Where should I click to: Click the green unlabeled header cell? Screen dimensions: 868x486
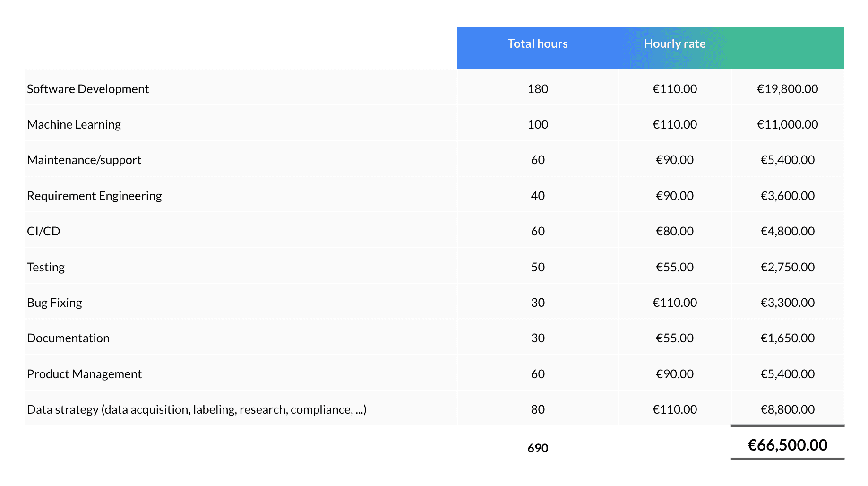click(x=787, y=48)
